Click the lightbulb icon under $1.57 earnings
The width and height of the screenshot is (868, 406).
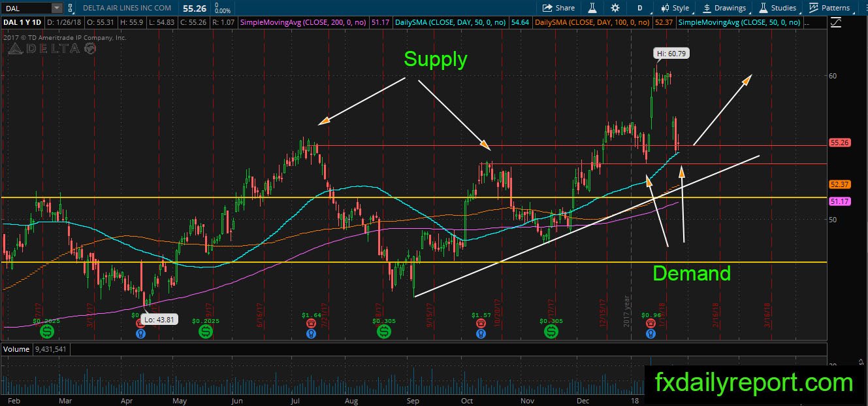pyautogui.click(x=481, y=333)
